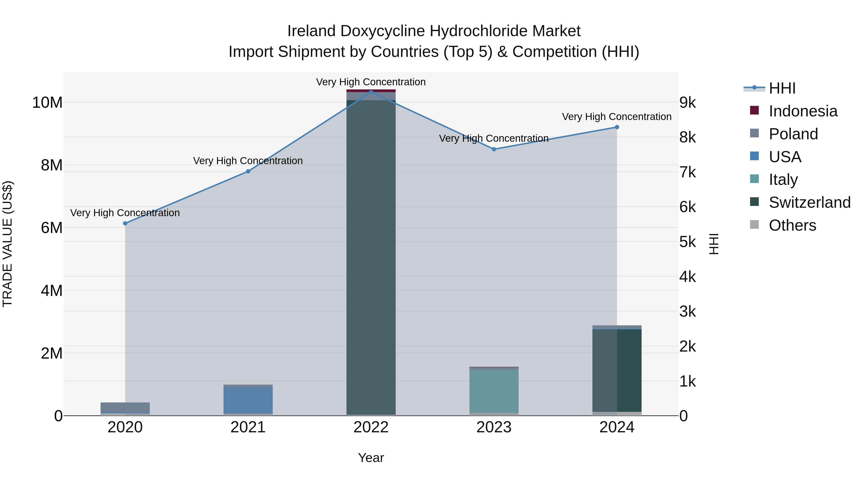The width and height of the screenshot is (868, 488).
Task: Select the 2024 HHI data point
Action: click(617, 127)
